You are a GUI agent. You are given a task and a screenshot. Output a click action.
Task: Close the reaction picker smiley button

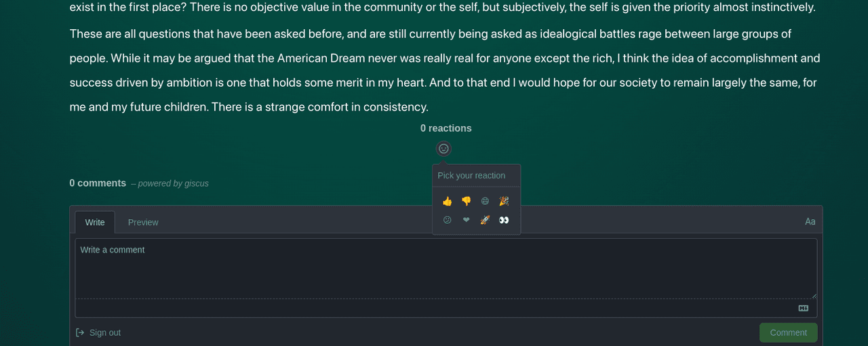click(x=443, y=149)
